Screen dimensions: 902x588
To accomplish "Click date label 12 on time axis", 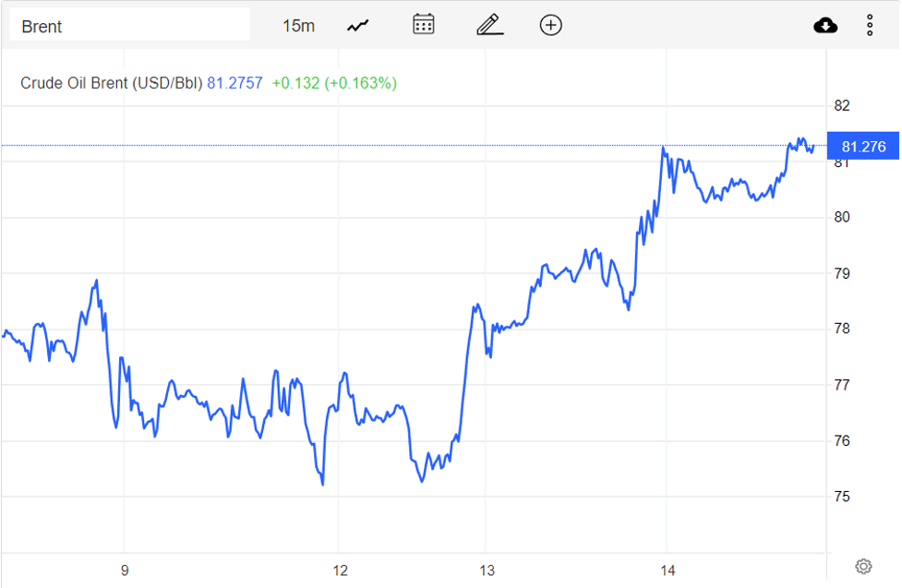I will click(340, 570).
